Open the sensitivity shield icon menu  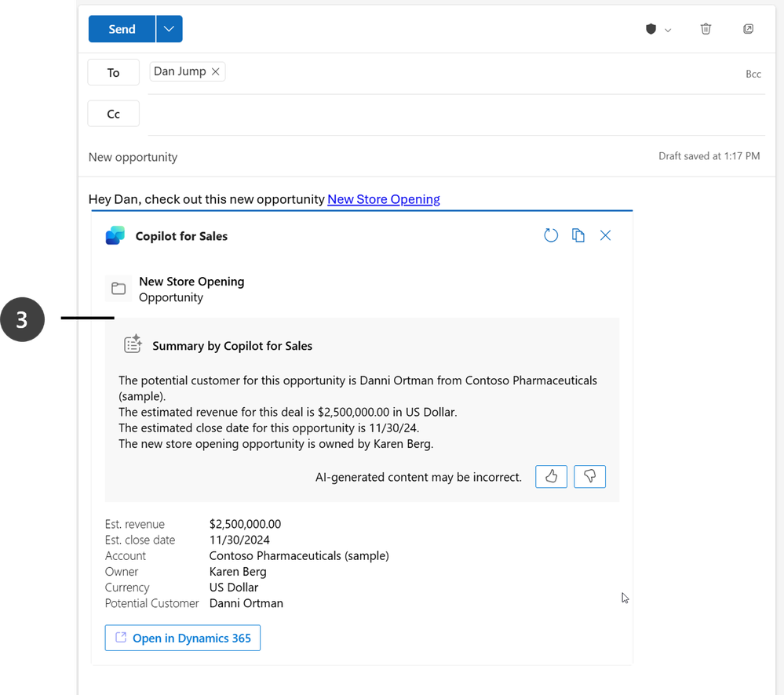tap(651, 29)
